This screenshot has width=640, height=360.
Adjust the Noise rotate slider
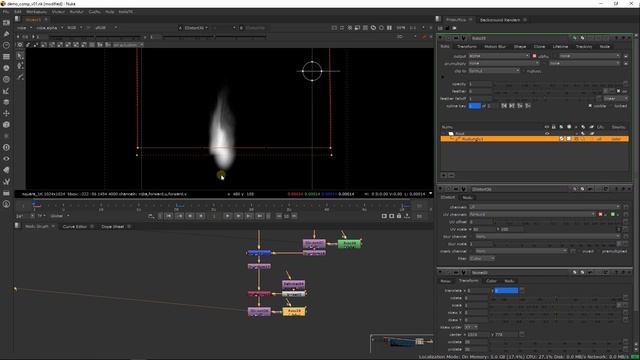pyautogui.click(x=556, y=298)
